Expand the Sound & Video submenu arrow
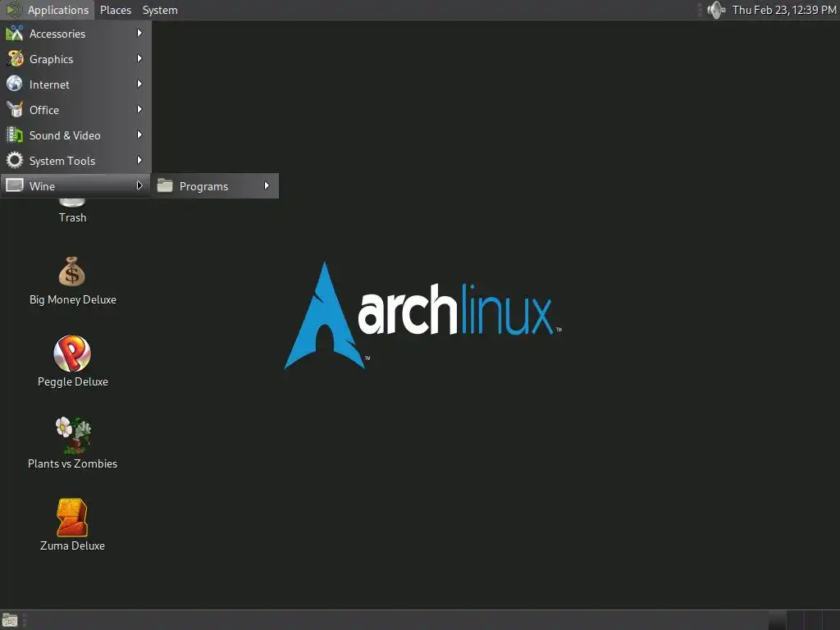The width and height of the screenshot is (840, 630). tap(139, 135)
